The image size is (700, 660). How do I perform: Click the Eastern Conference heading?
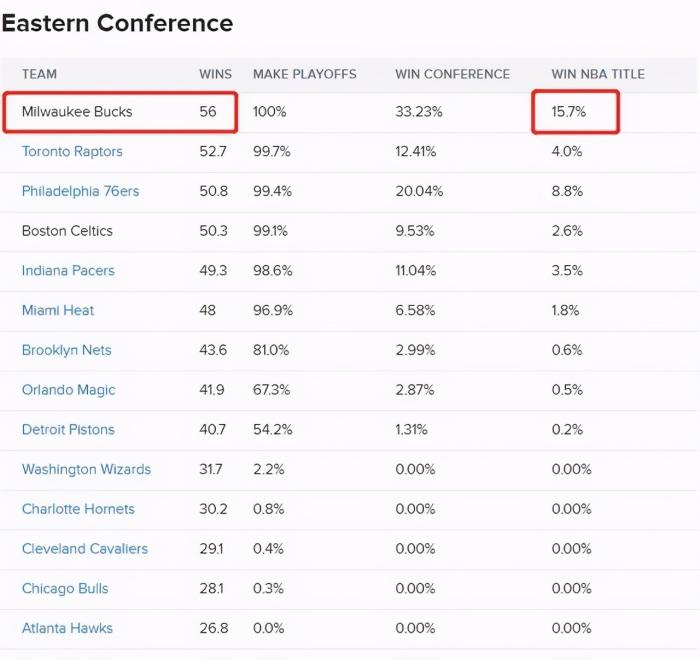tap(117, 23)
